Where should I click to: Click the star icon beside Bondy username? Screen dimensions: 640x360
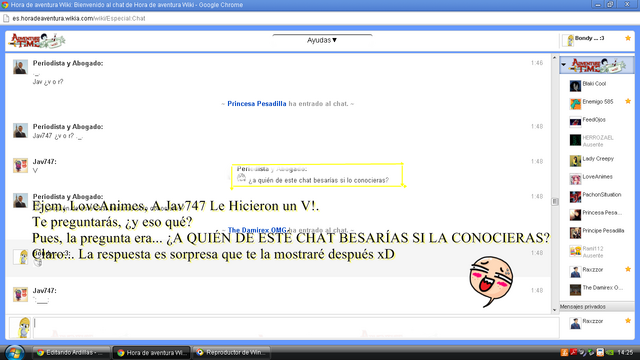coord(628,38)
